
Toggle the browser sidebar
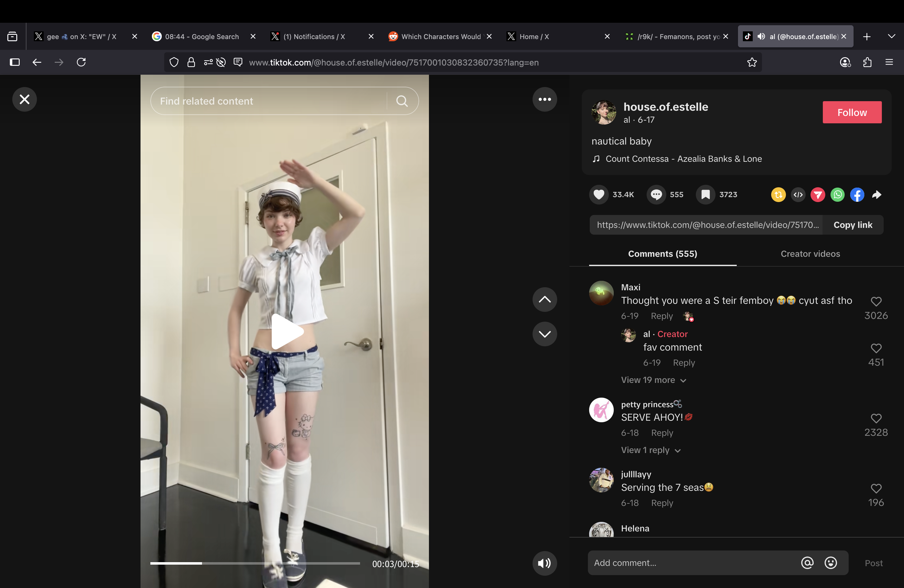15,62
